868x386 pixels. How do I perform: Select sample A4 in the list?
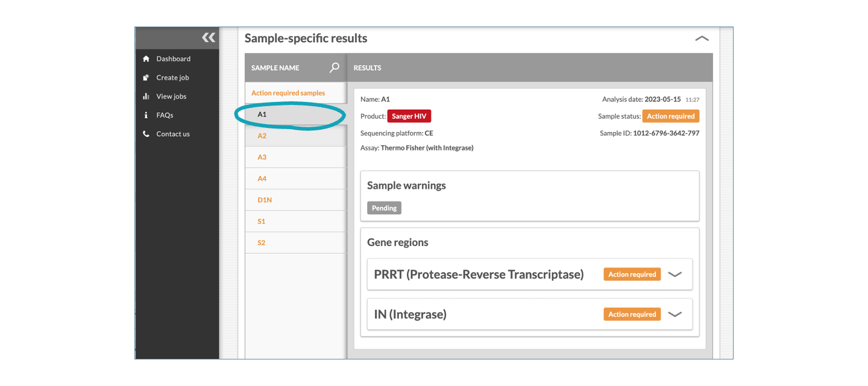295,179
